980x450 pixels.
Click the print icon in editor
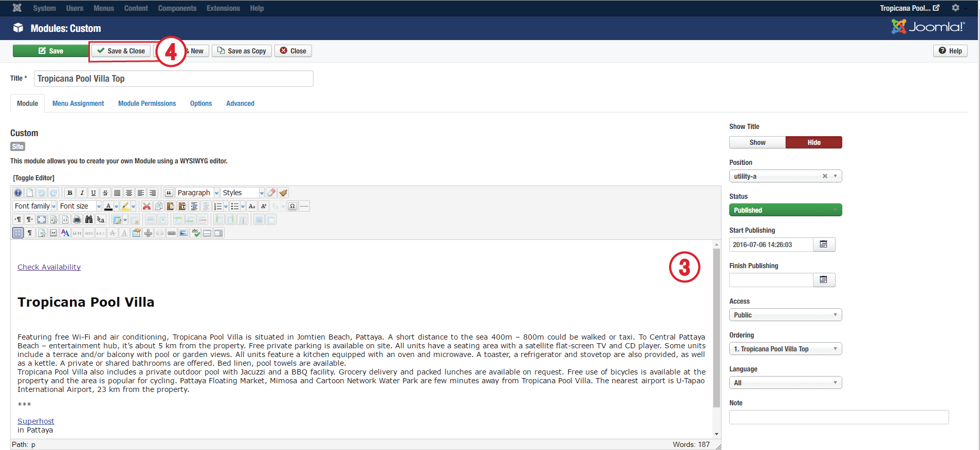pos(77,219)
